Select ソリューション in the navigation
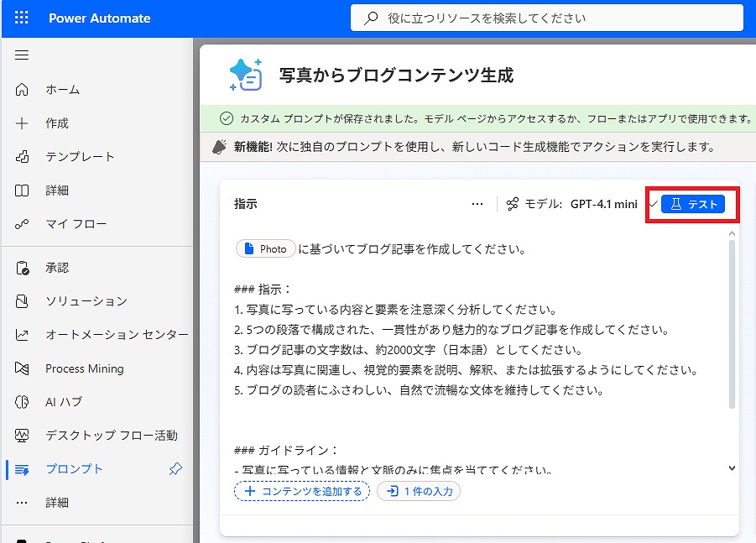Screen dimensions: 756x543 [86, 301]
